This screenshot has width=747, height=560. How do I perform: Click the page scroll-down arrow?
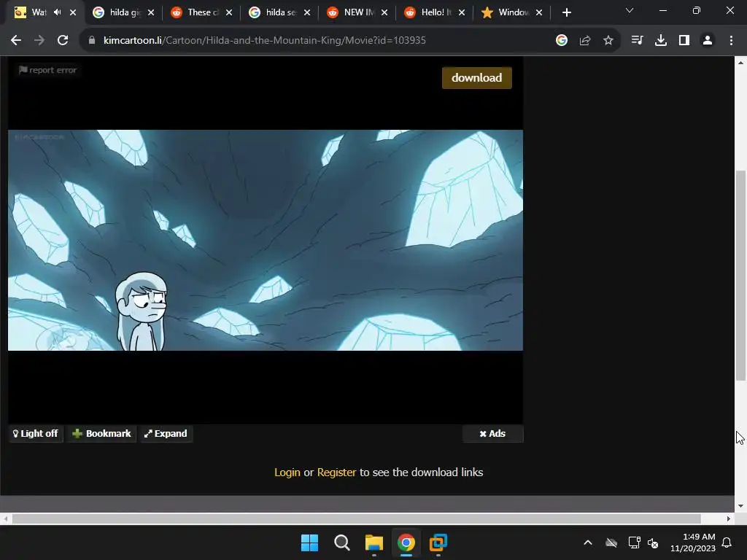pos(740,506)
